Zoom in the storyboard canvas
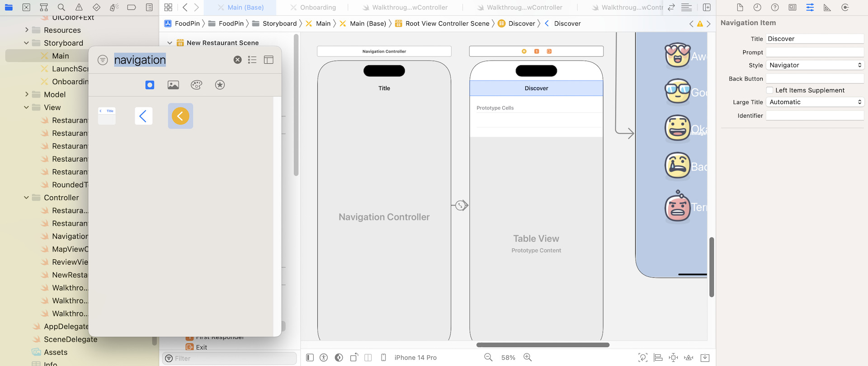This screenshot has height=366, width=868. click(x=528, y=357)
